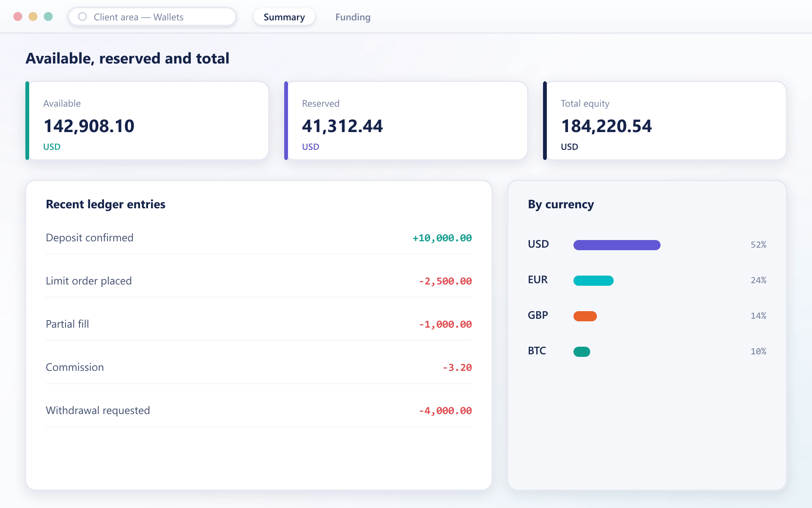Viewport: 812px width, 508px height.
Task: Click the USD label under Total equity
Action: [x=569, y=147]
